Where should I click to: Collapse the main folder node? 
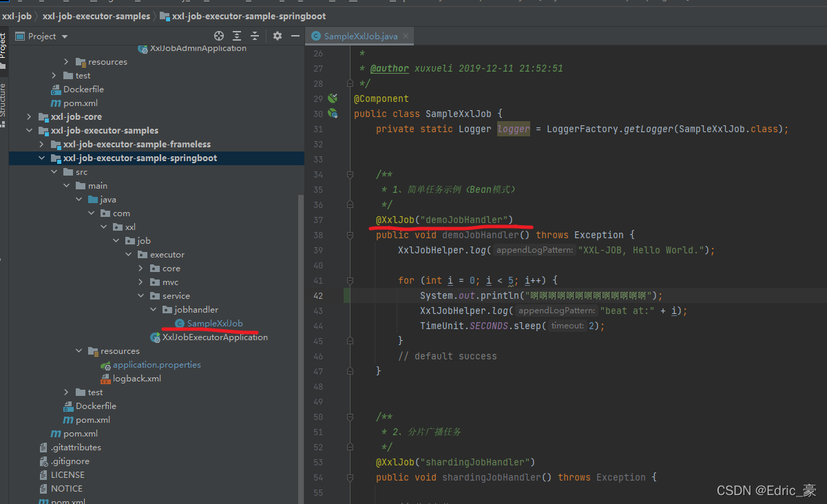pyautogui.click(x=66, y=186)
